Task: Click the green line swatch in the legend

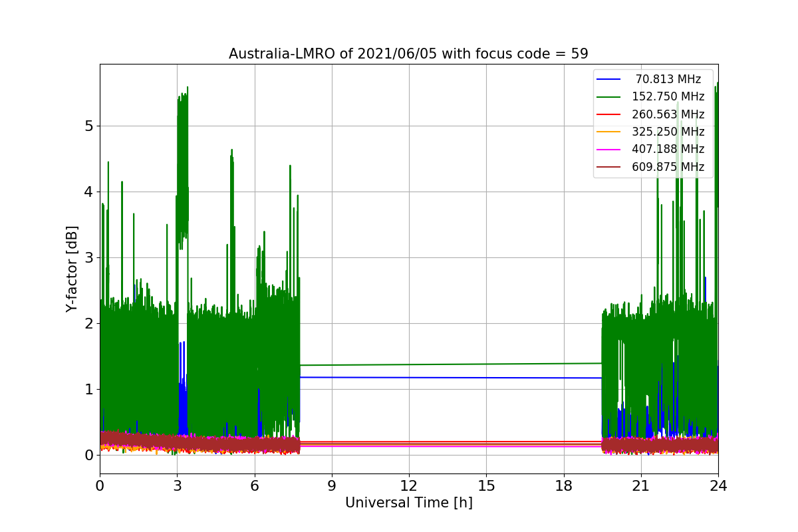Action: 609,97
